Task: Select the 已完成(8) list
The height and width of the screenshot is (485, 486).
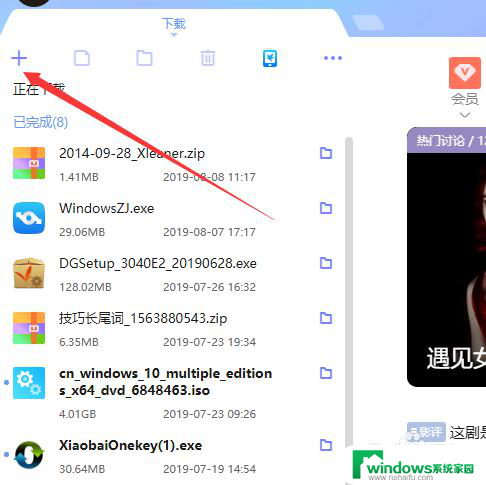Action: pos(41,122)
